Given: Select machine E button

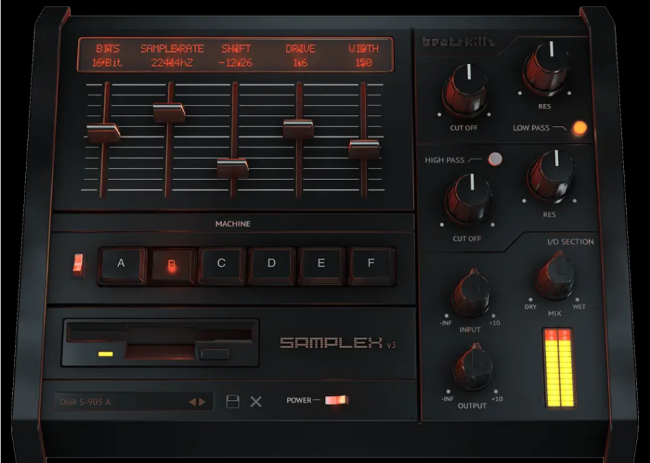Looking at the screenshot, I should pyautogui.click(x=321, y=266).
